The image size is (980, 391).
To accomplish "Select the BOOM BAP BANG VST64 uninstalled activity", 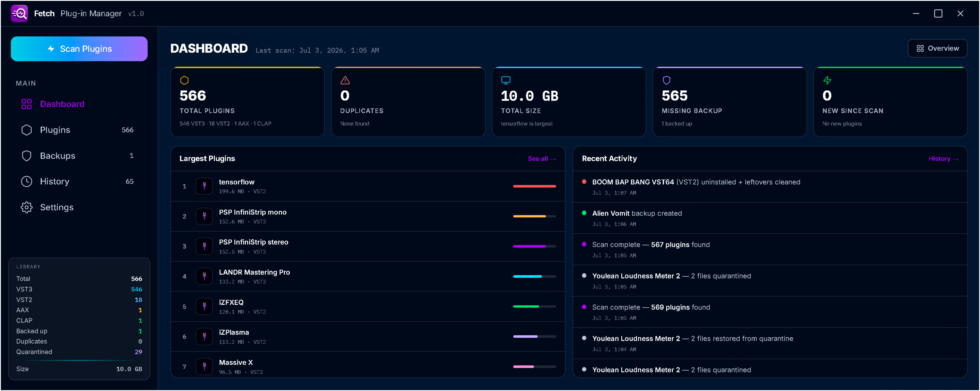I will [x=770, y=187].
